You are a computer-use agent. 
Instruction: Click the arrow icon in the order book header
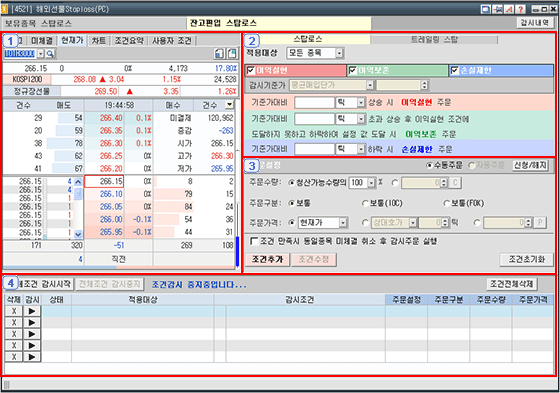pyautogui.click(x=230, y=105)
